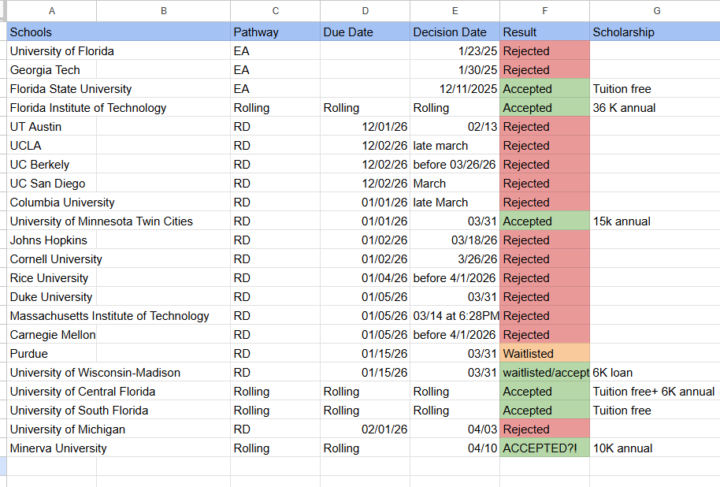Click the 3/26/26 decision date cell
The image size is (720, 487).
coord(455,259)
